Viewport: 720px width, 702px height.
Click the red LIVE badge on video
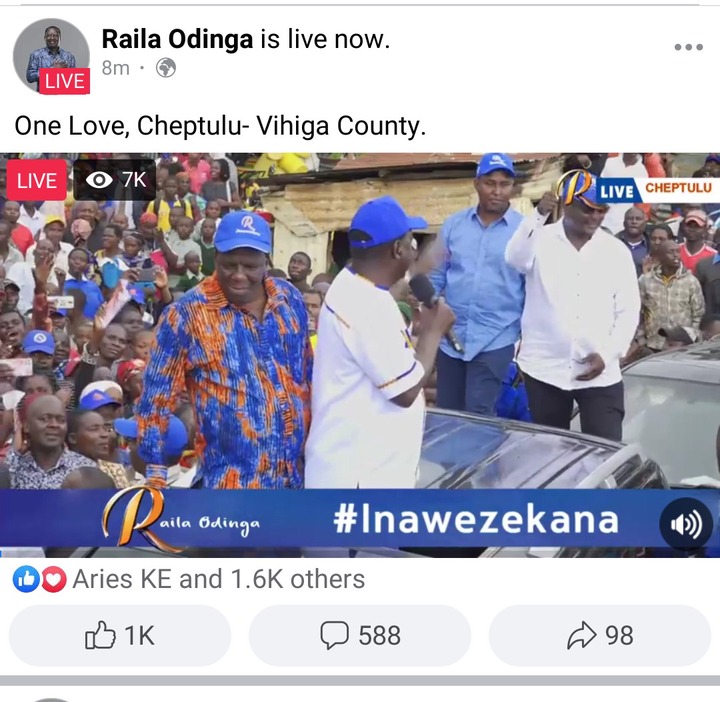click(36, 180)
